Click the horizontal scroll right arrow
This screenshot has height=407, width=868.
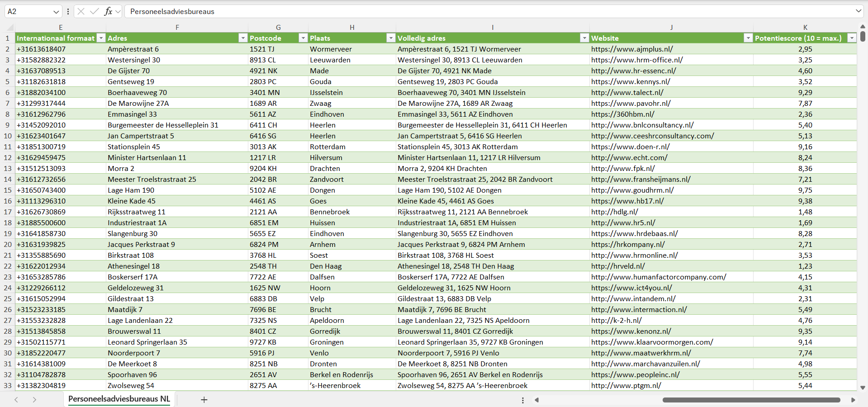point(853,400)
